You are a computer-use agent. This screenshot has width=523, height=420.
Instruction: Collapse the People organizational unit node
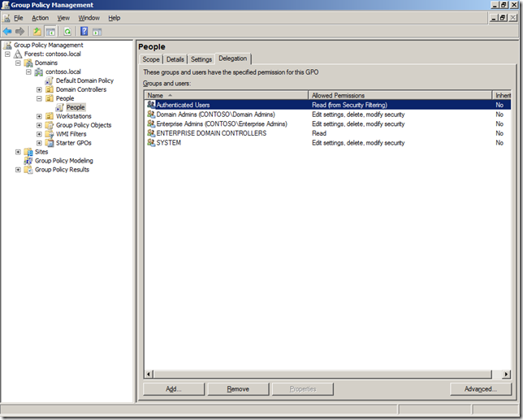[x=39, y=98]
